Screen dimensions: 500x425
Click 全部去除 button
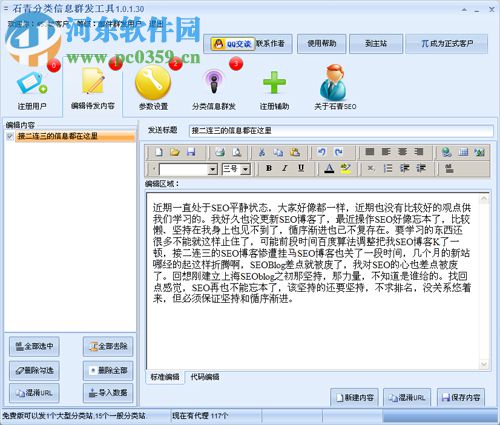coord(108,346)
